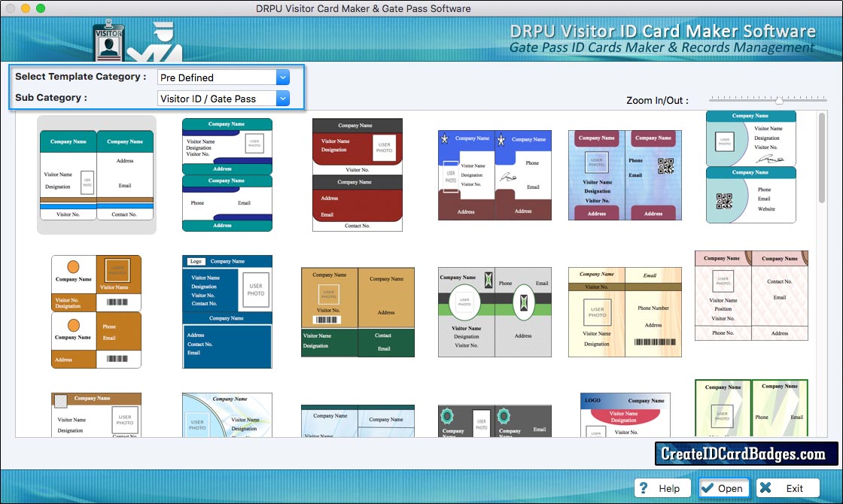Select the wood-grain template with barcode

click(625, 312)
